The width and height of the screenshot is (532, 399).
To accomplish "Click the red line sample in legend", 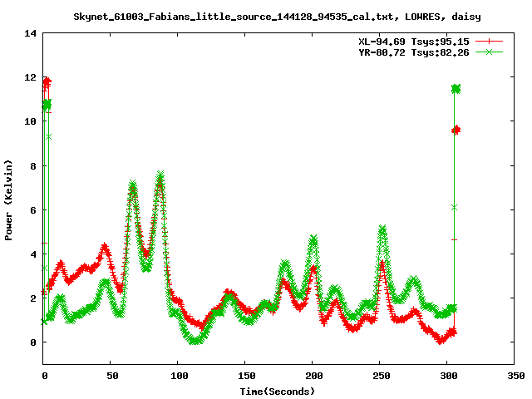I will pos(490,41).
